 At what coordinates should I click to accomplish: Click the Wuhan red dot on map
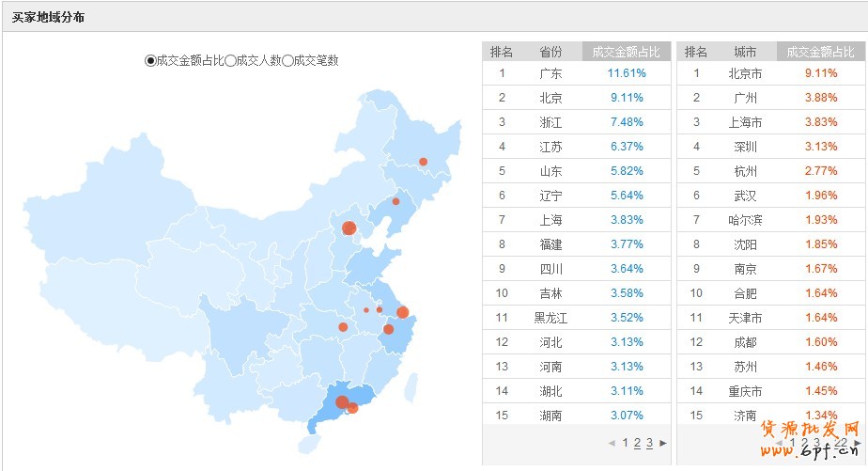coord(343,327)
